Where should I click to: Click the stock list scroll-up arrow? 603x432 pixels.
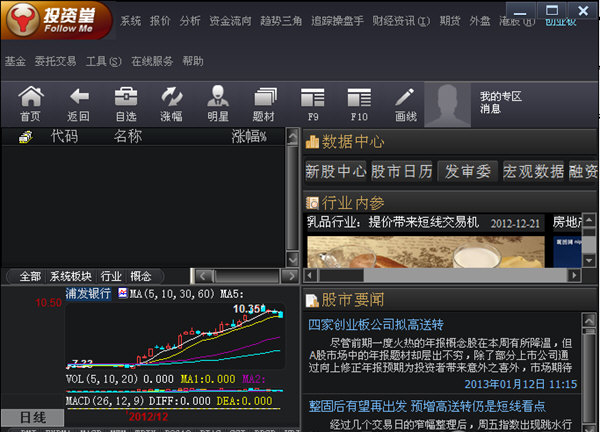click(x=293, y=136)
